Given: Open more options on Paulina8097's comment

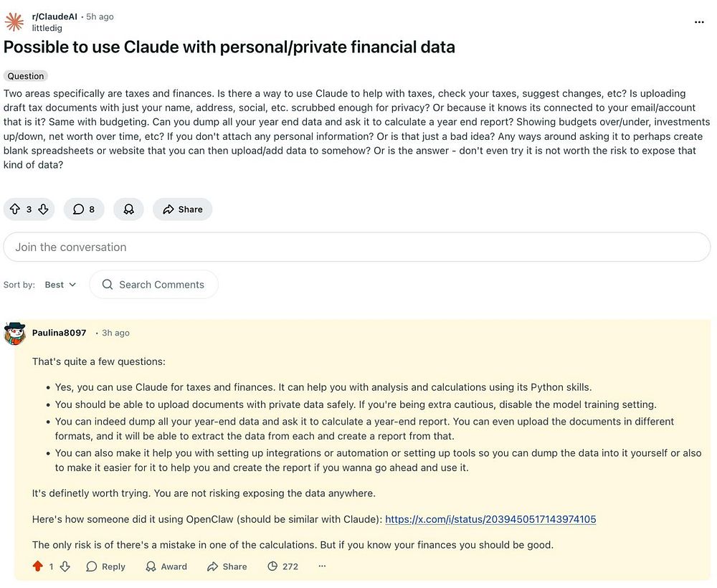Looking at the screenshot, I should coord(322,566).
